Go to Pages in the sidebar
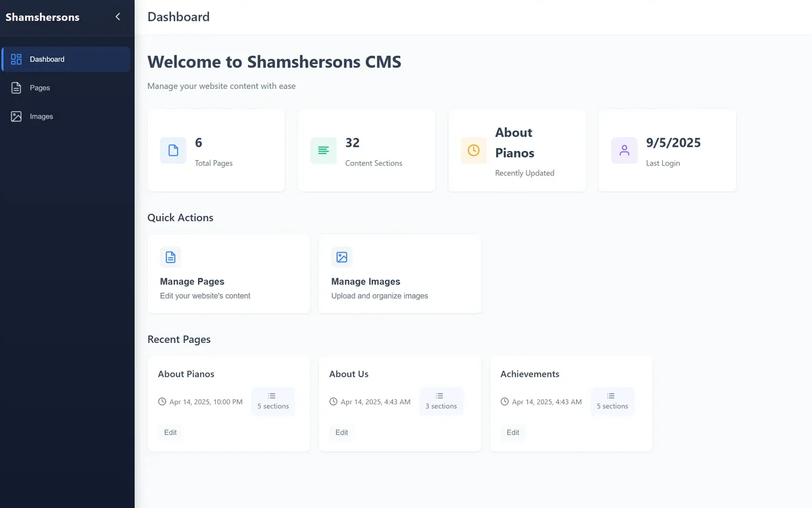Screen dimensions: 812x508 [67, 88]
